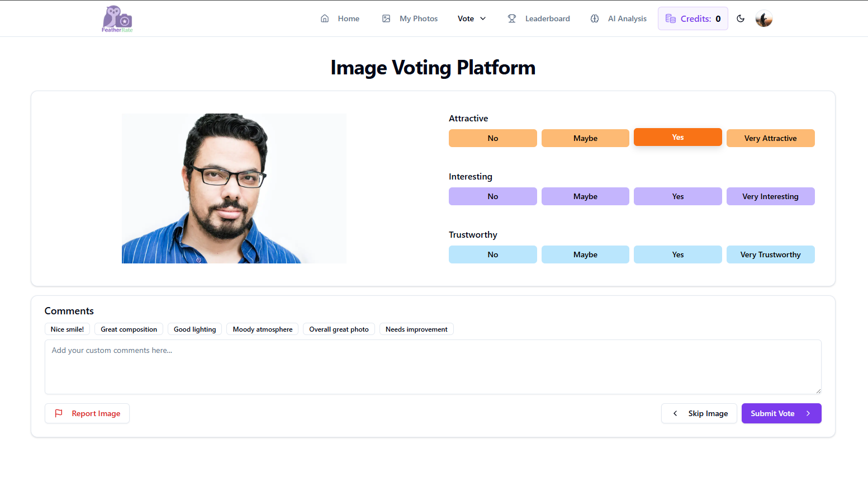Image resolution: width=868 pixels, height=481 pixels.
Task: Select Maybe for Trustworthy
Action: pyautogui.click(x=585, y=254)
